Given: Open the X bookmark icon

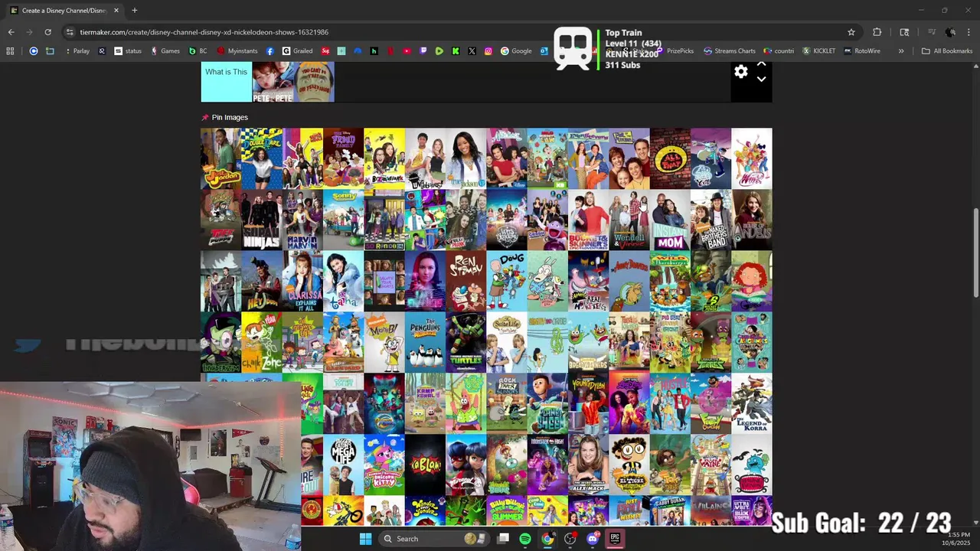Looking at the screenshot, I should click(472, 51).
